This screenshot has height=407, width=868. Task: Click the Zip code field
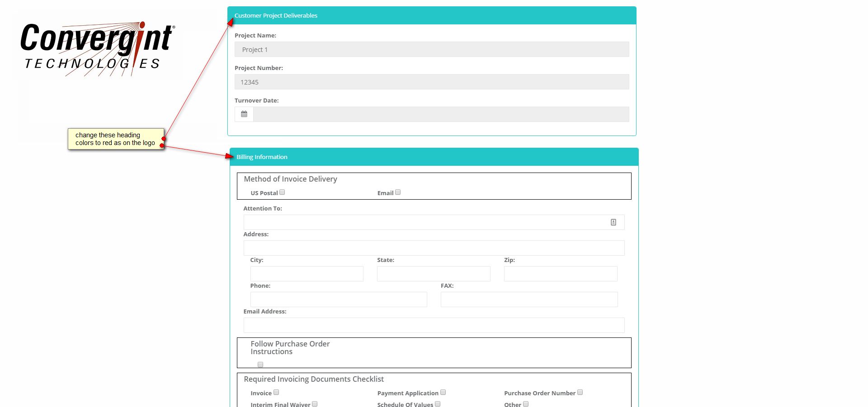[561, 274]
